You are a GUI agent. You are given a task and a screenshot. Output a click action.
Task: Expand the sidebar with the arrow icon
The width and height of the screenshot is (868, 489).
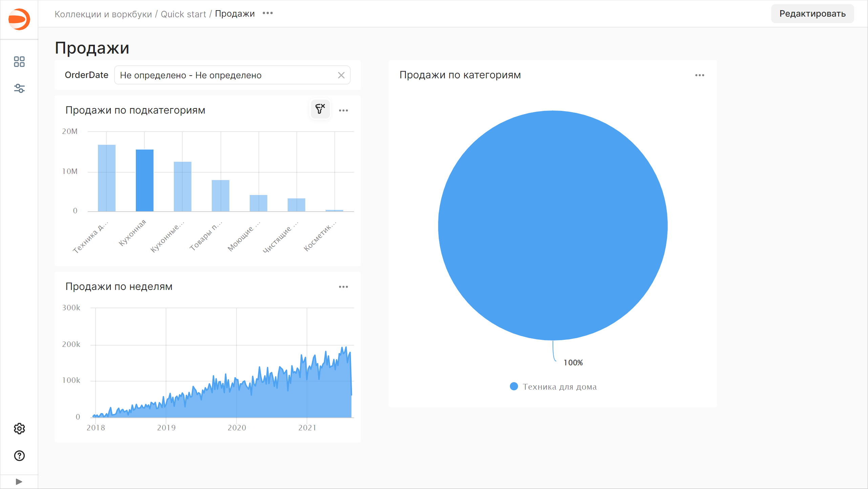click(x=19, y=482)
